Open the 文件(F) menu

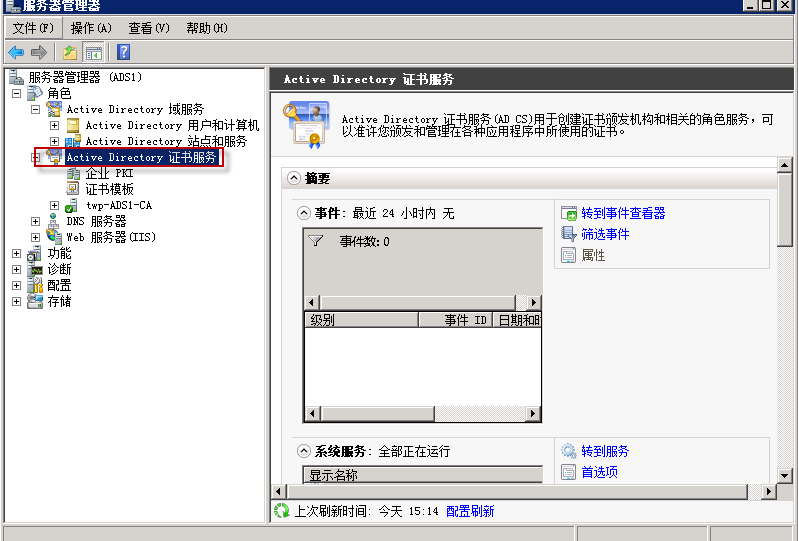[x=33, y=28]
